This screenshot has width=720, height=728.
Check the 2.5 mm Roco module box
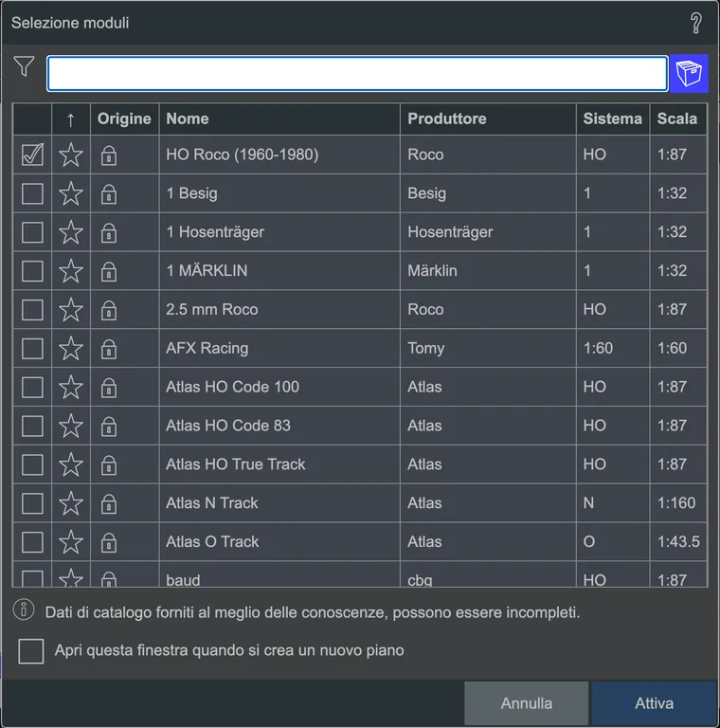pos(32,310)
